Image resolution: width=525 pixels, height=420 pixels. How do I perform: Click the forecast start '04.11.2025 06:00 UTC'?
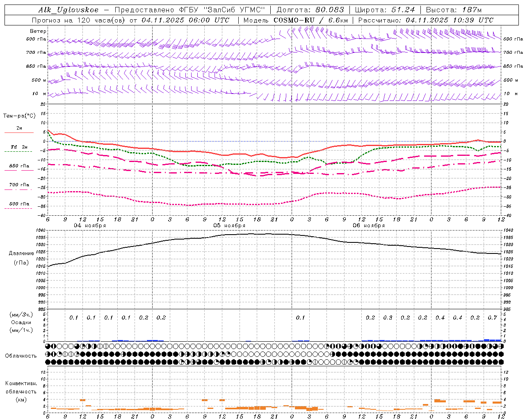coord(185,20)
